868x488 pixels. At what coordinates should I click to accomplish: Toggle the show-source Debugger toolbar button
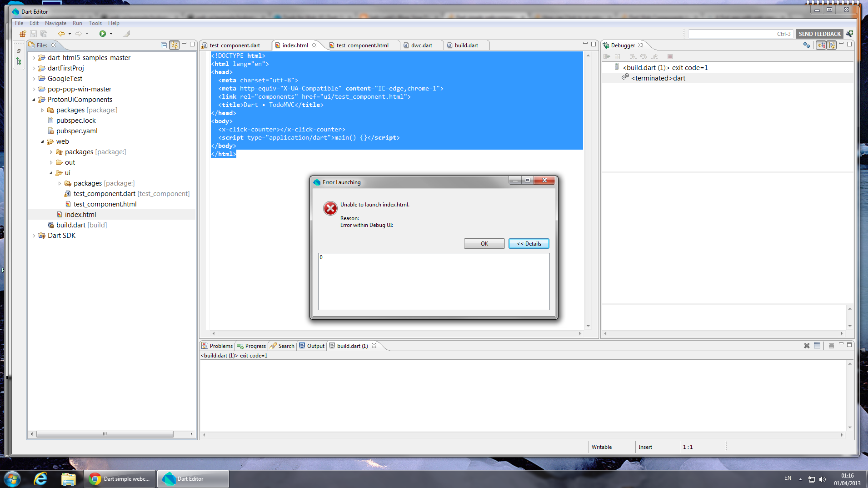[x=832, y=45]
